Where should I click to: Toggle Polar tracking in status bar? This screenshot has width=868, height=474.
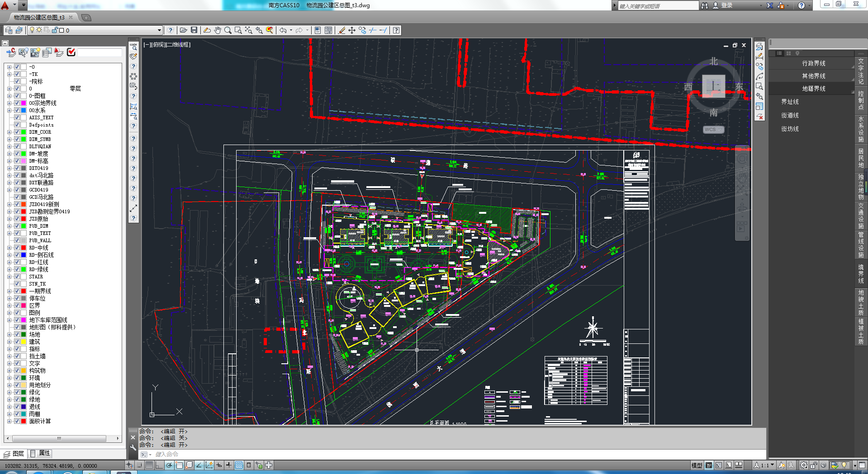169,465
